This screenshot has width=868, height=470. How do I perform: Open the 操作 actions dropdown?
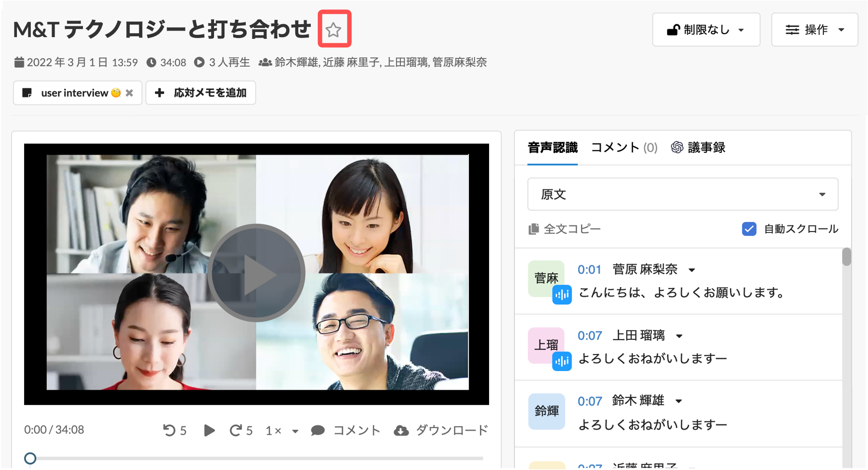[x=815, y=30]
